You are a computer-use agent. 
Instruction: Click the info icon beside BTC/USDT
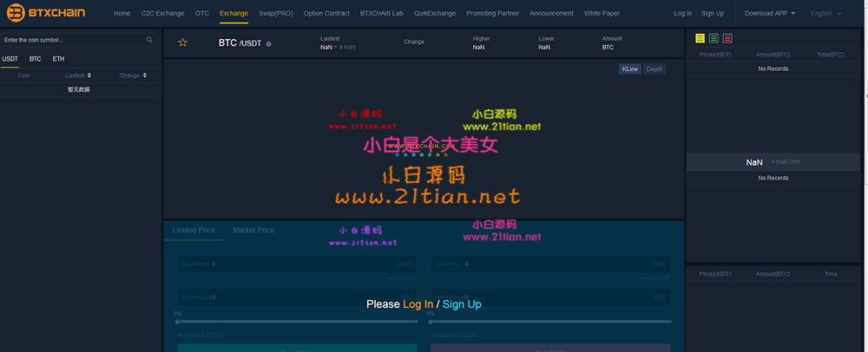click(x=269, y=43)
